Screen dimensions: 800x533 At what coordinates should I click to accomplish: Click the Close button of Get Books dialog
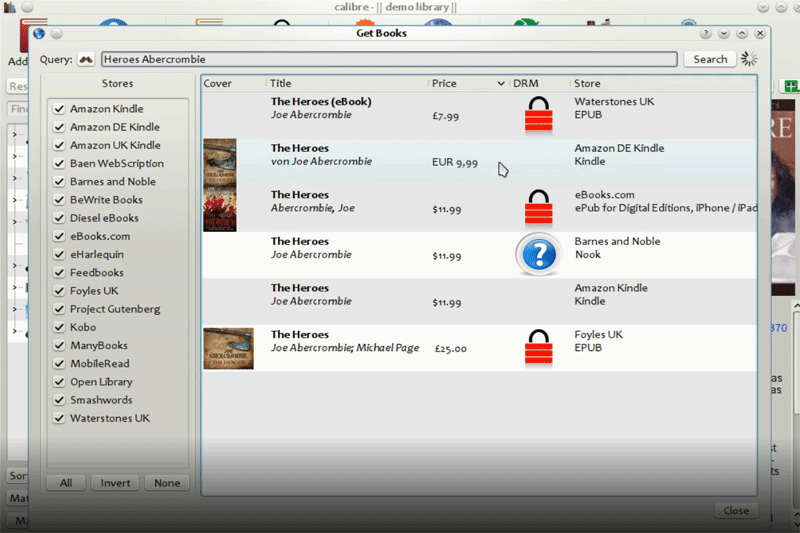click(x=736, y=510)
